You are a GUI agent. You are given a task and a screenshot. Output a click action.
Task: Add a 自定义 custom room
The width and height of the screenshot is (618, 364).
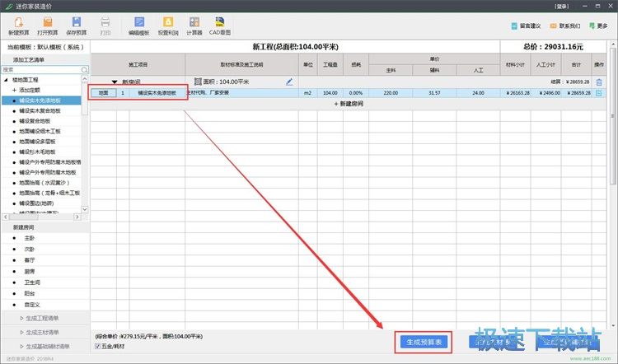[x=32, y=305]
